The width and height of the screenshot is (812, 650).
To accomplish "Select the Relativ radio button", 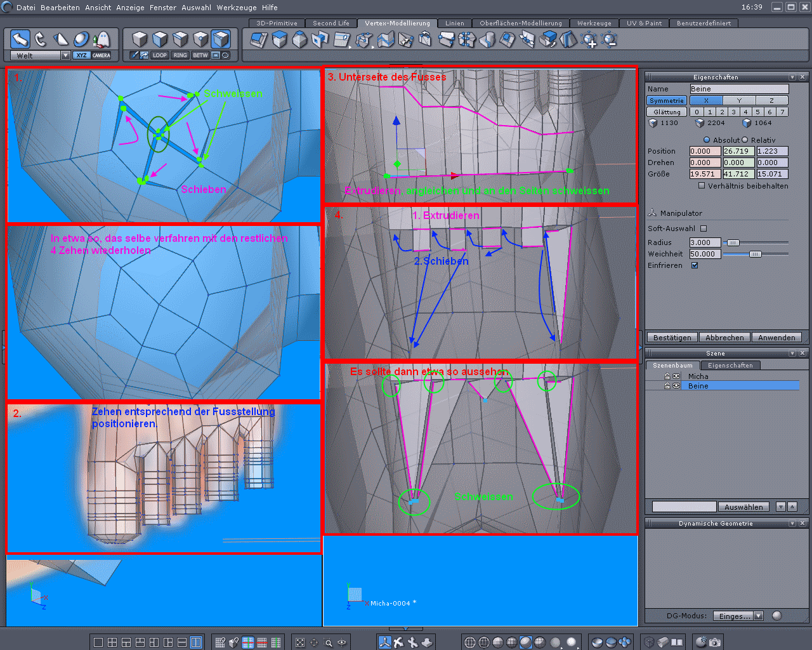I will (745, 140).
